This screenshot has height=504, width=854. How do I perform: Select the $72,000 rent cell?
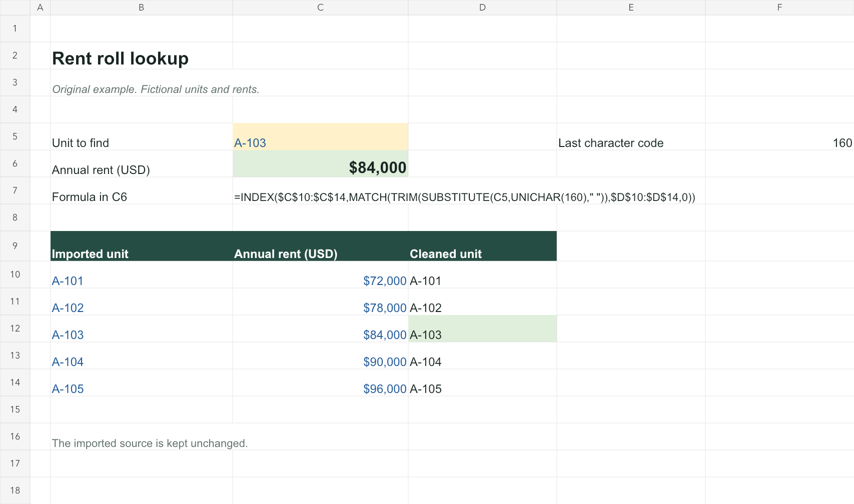(x=320, y=274)
